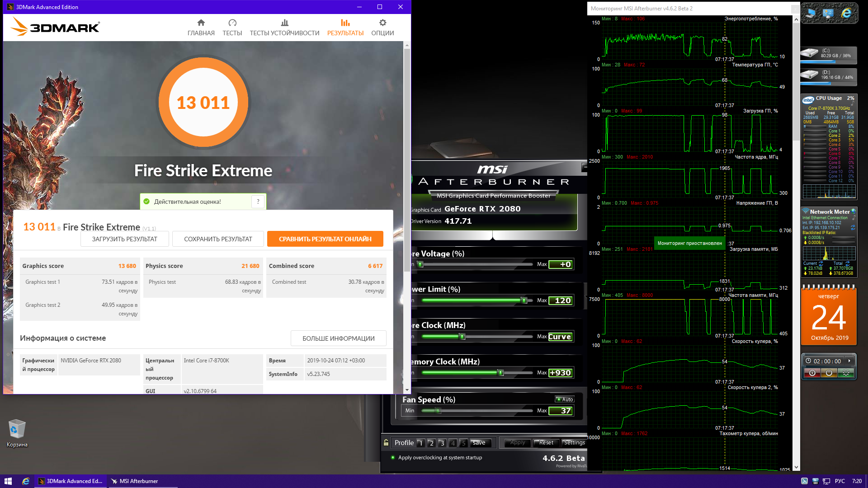868x488 pixels.
Task: Select Afterburner profile slot 2
Action: coord(431,443)
